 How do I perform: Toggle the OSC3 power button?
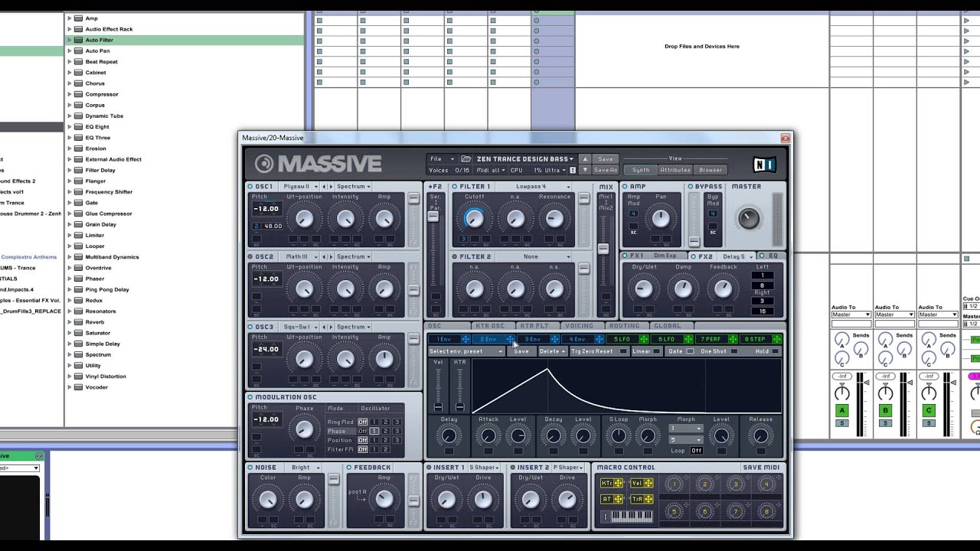click(x=250, y=327)
